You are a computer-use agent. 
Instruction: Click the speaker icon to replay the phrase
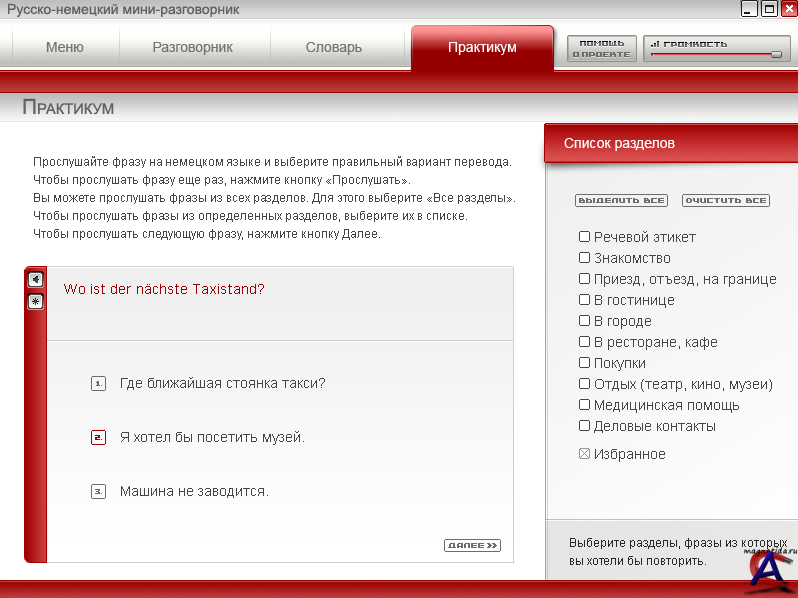(x=35, y=280)
